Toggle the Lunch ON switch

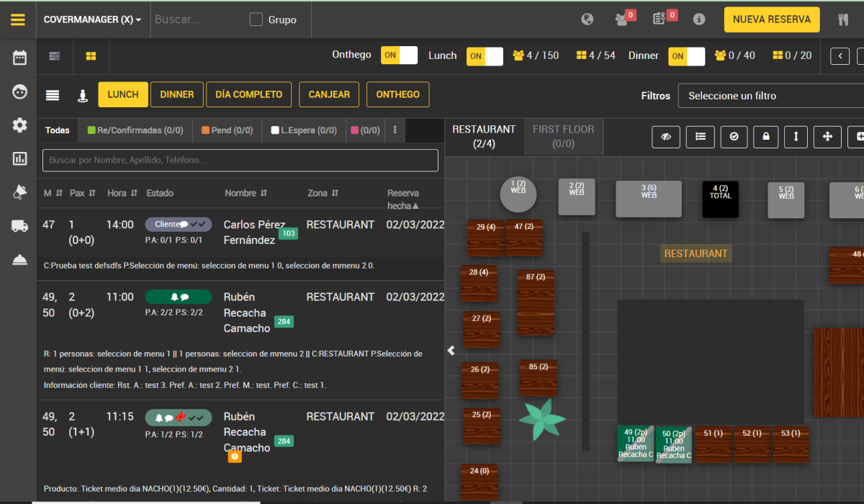point(485,55)
